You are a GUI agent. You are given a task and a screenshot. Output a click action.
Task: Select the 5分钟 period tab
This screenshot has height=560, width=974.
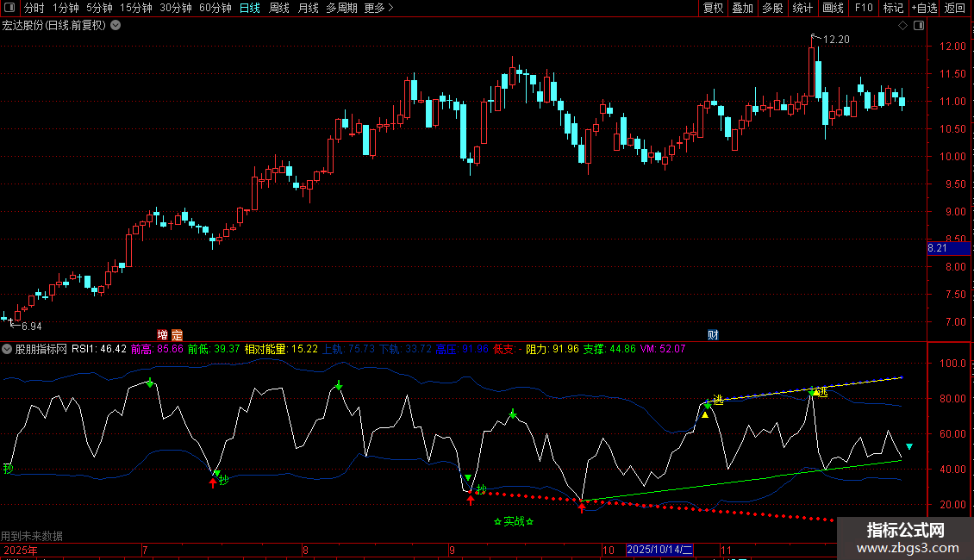[99, 8]
